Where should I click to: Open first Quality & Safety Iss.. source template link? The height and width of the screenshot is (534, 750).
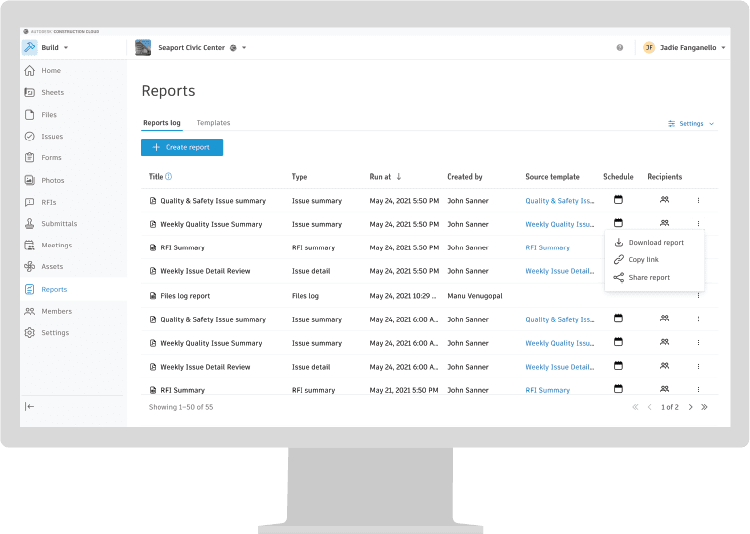tap(560, 201)
